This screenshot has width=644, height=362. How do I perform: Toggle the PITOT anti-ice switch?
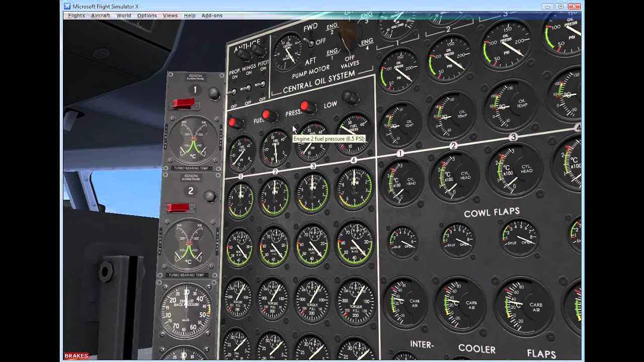coord(260,85)
